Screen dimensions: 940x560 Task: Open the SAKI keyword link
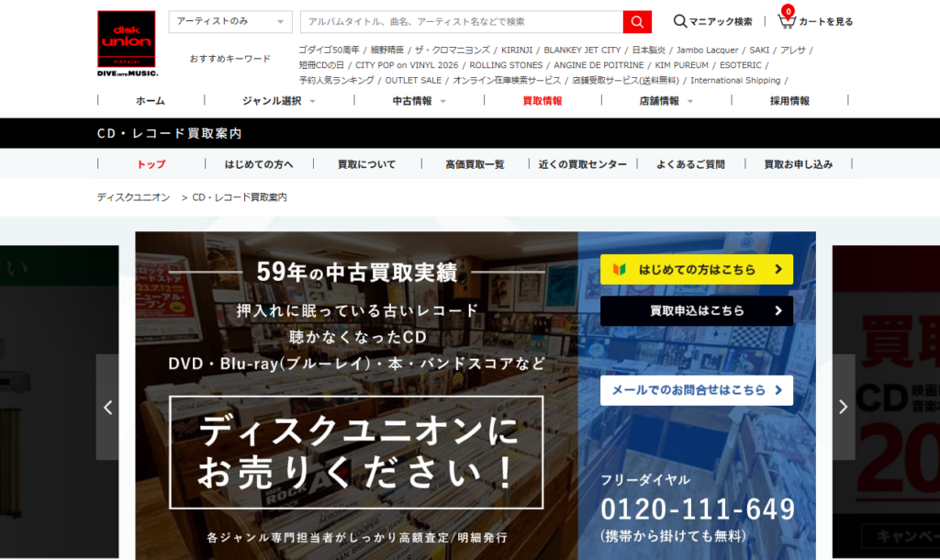(759, 50)
